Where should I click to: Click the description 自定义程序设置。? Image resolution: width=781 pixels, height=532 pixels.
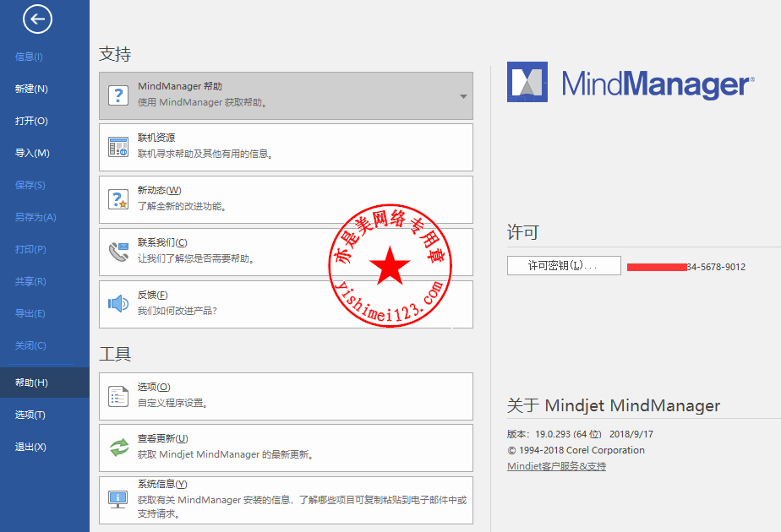coord(172,403)
